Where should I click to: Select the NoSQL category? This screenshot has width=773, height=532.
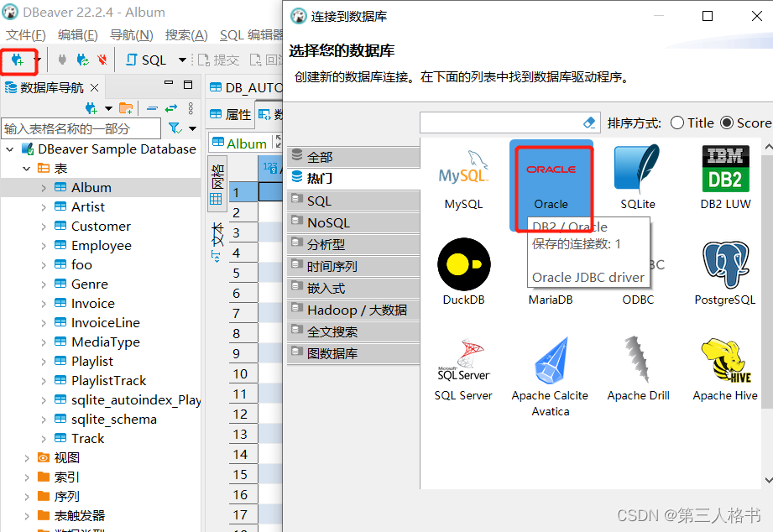click(353, 223)
